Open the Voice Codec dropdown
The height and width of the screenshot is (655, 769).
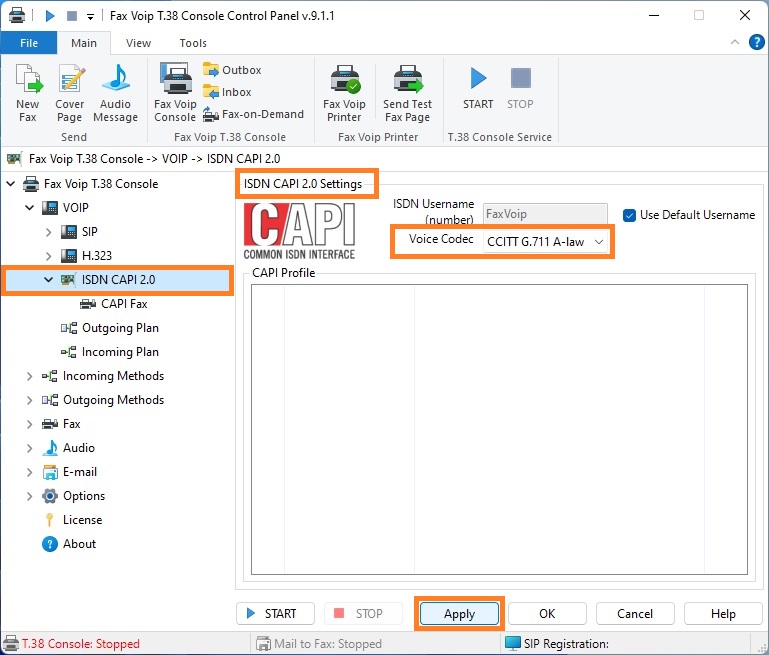[x=546, y=242]
